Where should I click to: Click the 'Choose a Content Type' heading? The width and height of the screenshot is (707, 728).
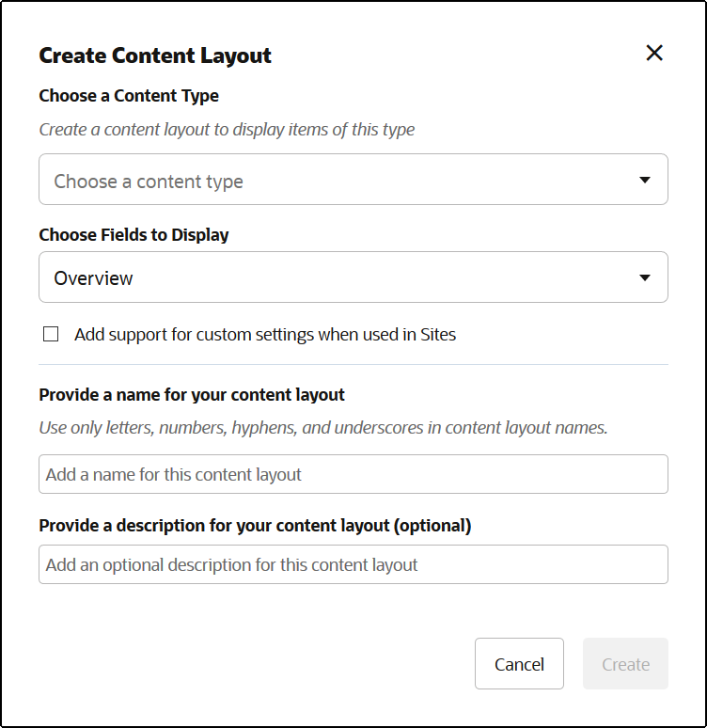click(x=129, y=96)
